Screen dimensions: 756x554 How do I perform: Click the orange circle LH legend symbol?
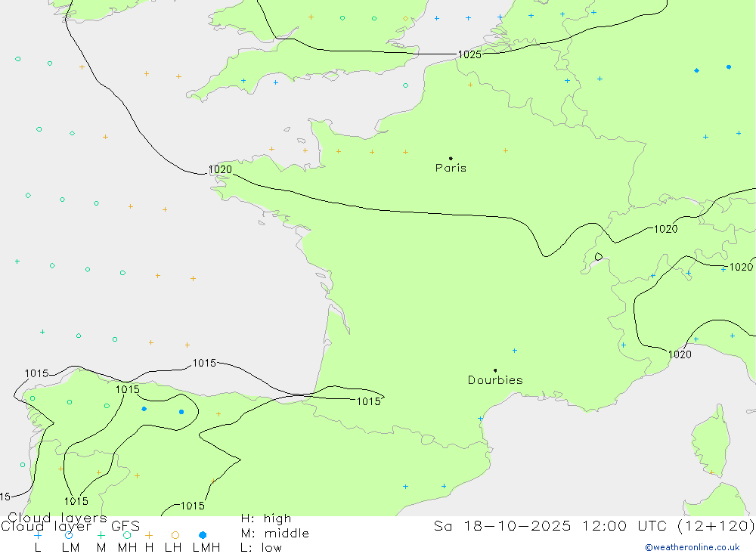(175, 535)
